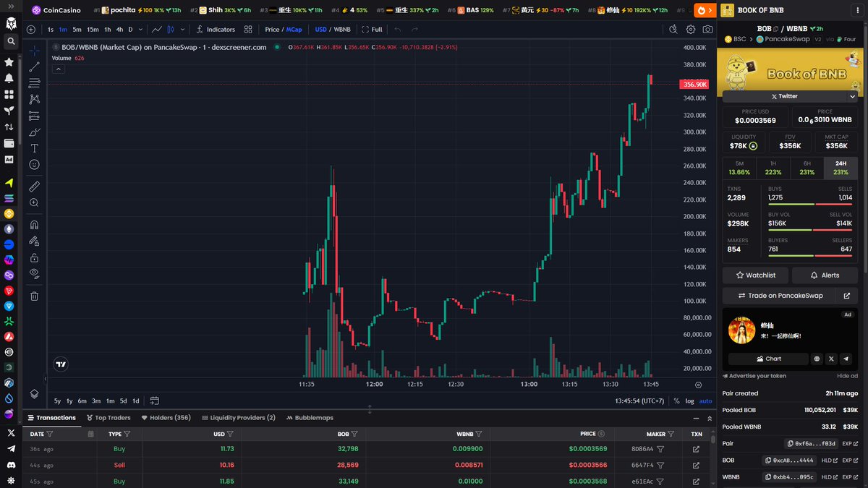
Task: Copy the BOB token address 0xcA8...4444
Action: [x=788, y=460]
